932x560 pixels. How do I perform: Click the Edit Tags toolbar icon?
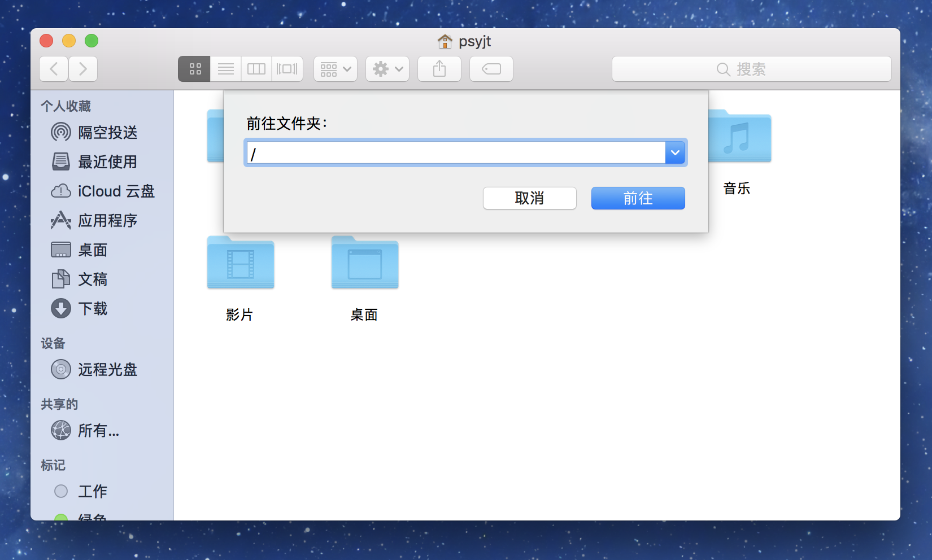coord(490,68)
